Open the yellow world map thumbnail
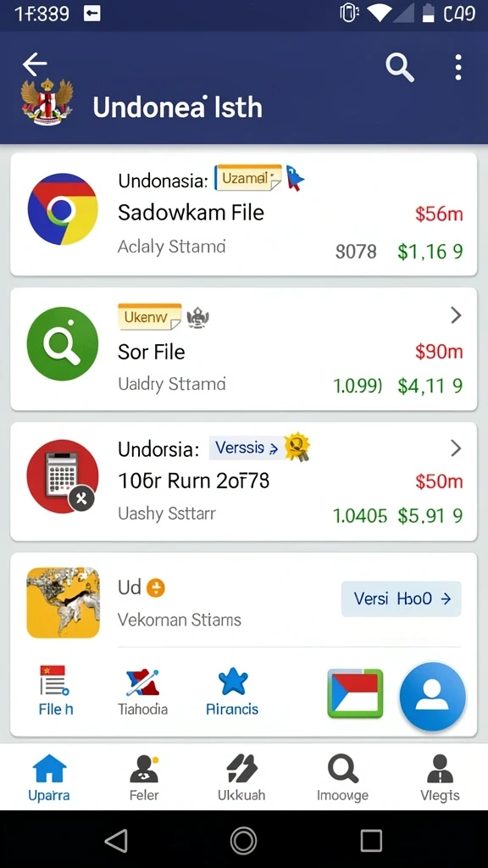 63,603
